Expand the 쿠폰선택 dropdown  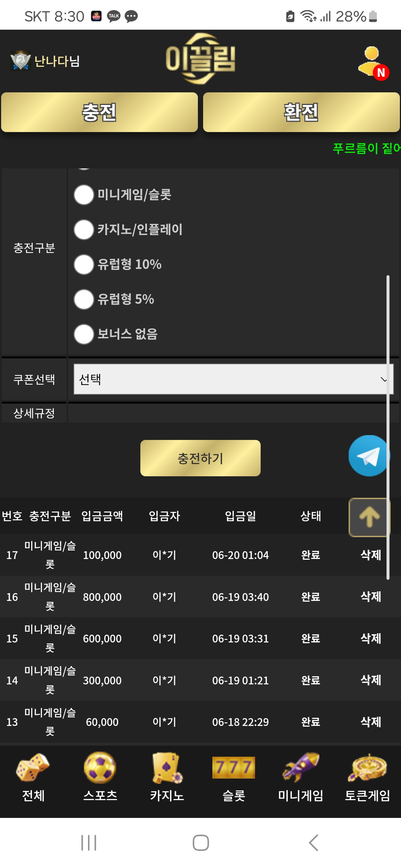pos(233,379)
